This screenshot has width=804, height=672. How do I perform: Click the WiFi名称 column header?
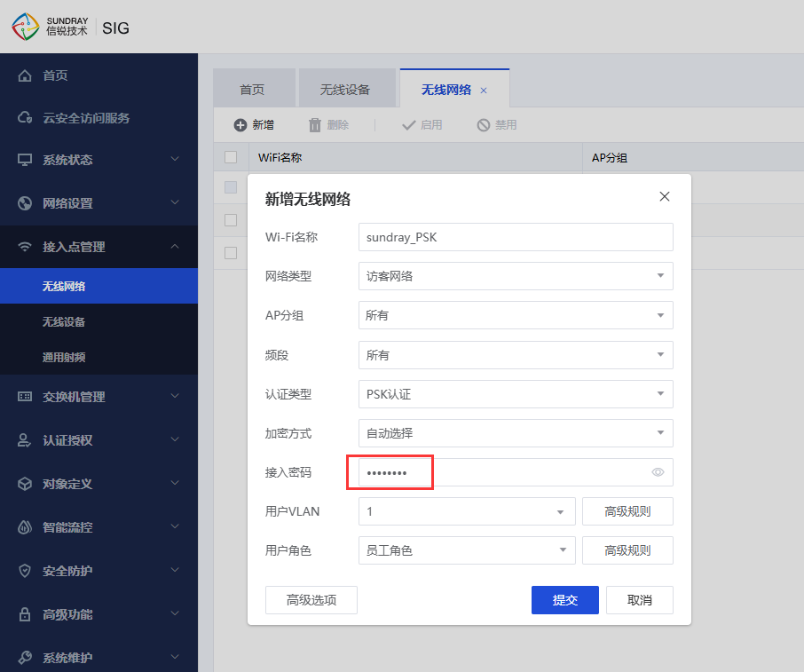[416, 157]
